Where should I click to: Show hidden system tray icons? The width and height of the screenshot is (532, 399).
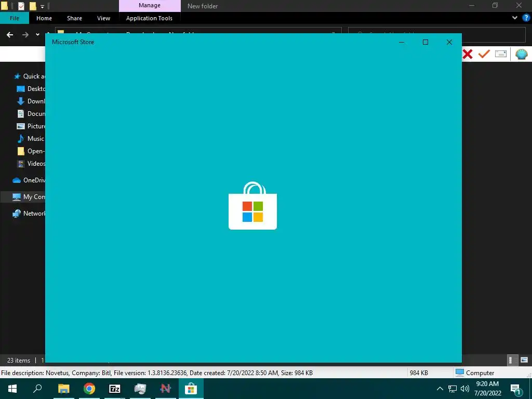(x=440, y=389)
